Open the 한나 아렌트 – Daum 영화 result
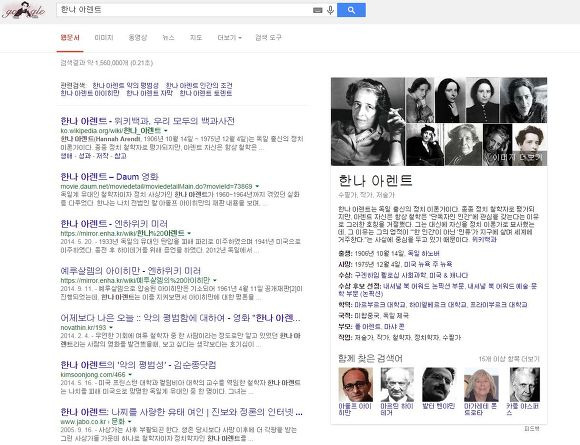The width and height of the screenshot is (580, 445). (x=109, y=176)
